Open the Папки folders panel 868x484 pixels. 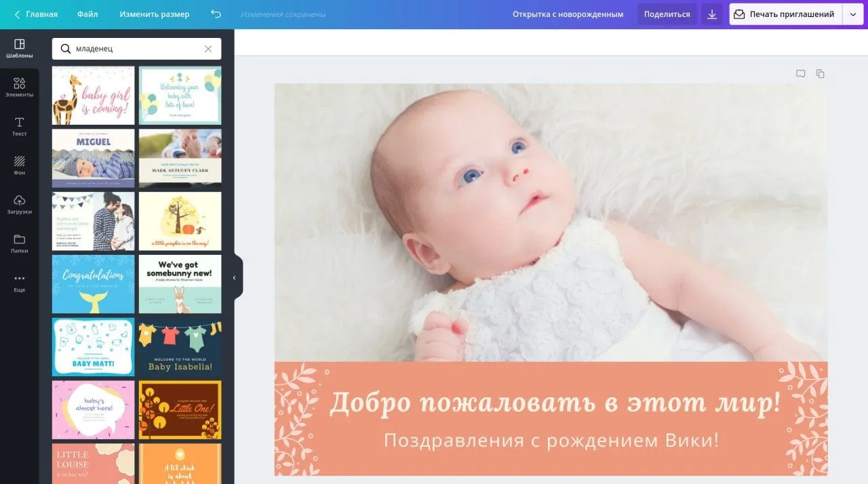[x=19, y=243]
